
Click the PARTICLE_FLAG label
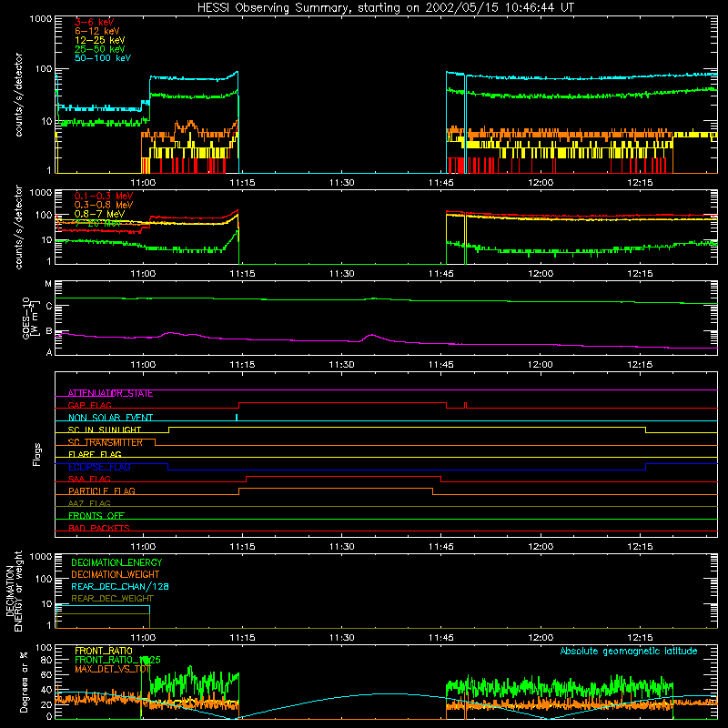coord(102,491)
